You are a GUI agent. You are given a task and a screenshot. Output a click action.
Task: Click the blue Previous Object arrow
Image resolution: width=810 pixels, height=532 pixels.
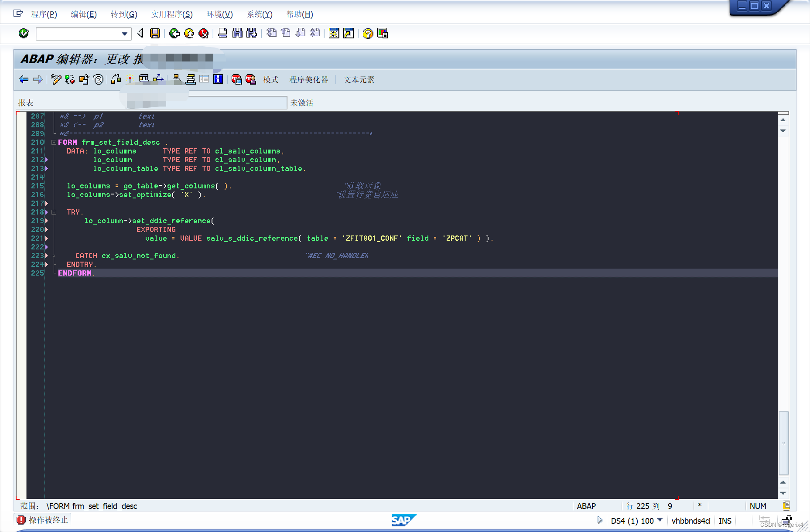click(x=24, y=79)
